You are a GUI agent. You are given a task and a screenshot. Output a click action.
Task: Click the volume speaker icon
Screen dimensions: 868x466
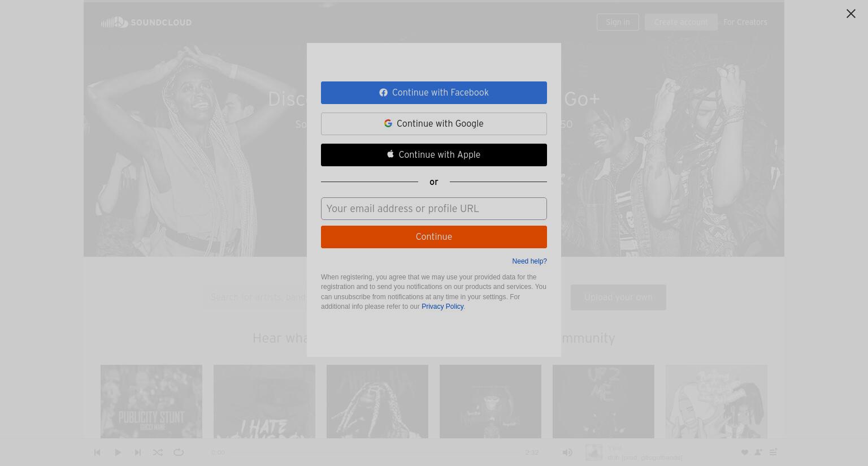pyautogui.click(x=567, y=452)
